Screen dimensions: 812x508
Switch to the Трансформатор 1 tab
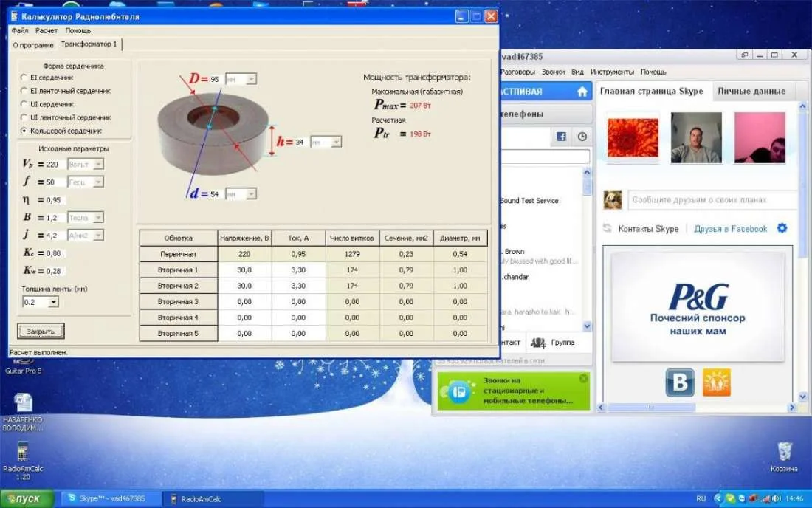[89, 44]
